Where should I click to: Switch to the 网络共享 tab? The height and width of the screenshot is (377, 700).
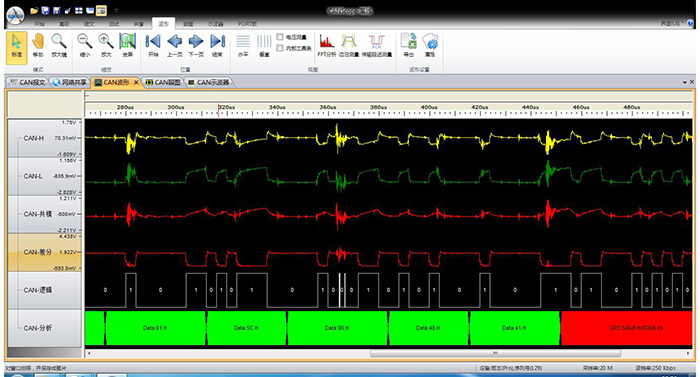(x=70, y=82)
